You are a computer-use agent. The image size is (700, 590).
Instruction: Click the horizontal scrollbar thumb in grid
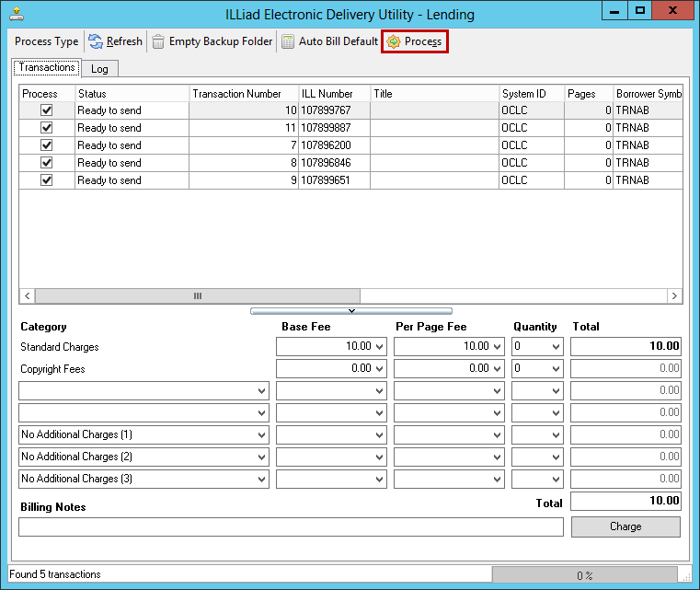pos(197,295)
